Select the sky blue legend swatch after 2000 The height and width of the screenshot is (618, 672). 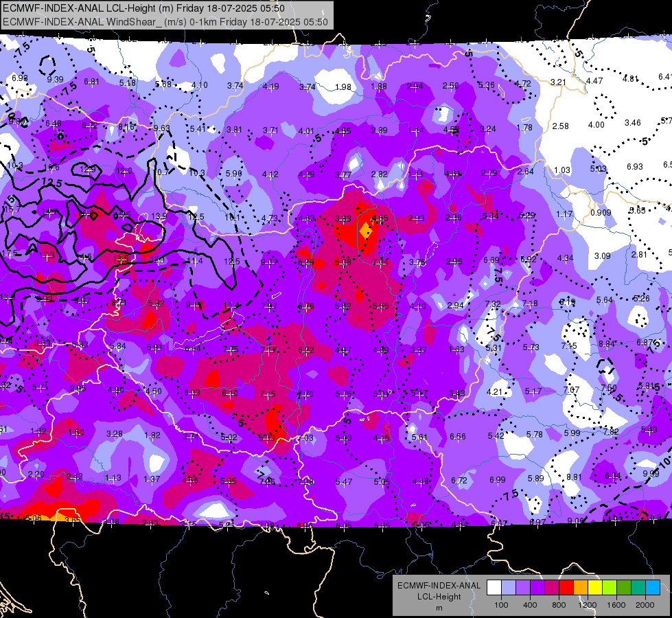tap(653, 588)
